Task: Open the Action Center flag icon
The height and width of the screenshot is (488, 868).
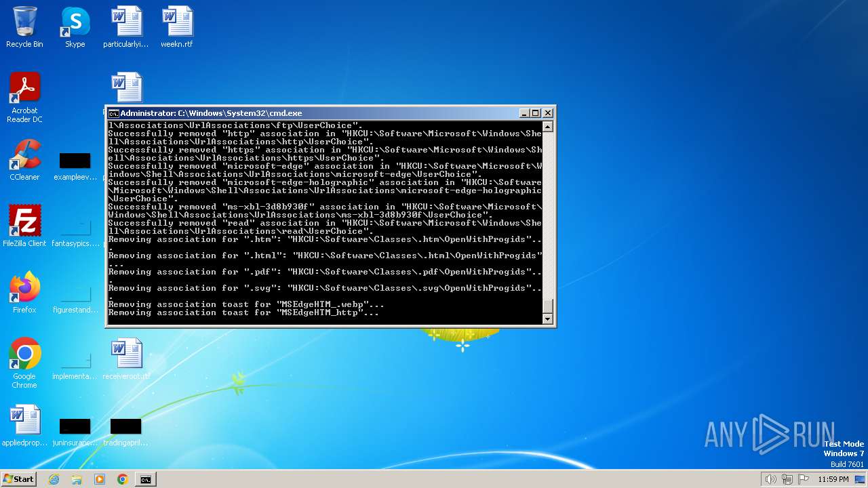Action: point(804,479)
